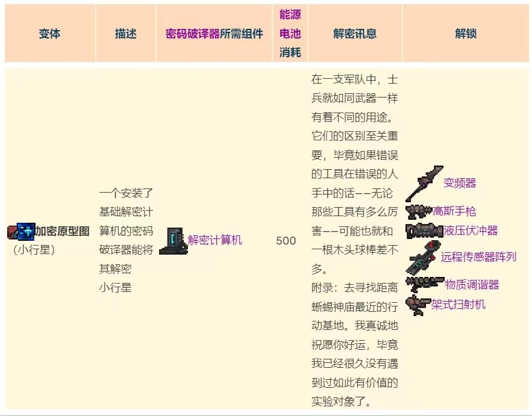The image size is (532, 416).
Task: Click the 高斯手枪 pistol icon
Action: (419, 211)
